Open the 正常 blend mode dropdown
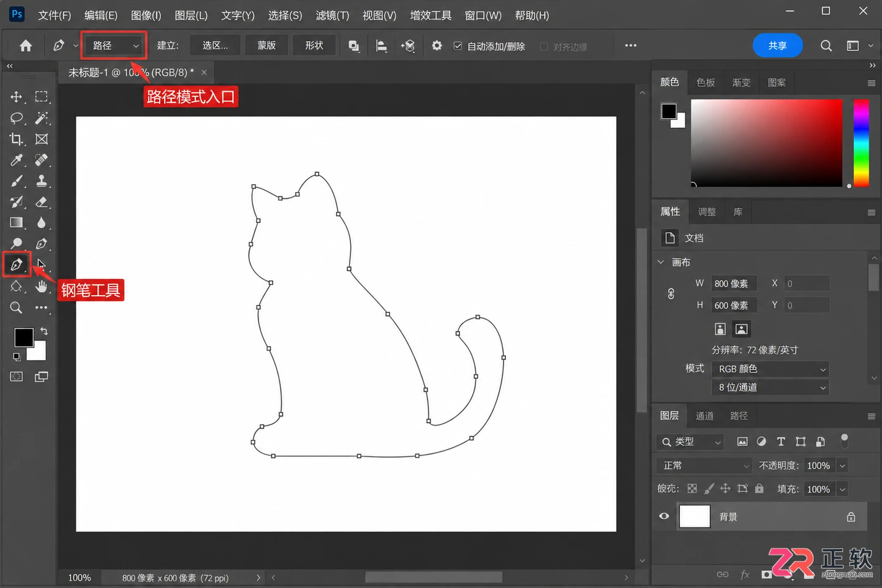Viewport: 882px width, 588px height. click(x=704, y=466)
